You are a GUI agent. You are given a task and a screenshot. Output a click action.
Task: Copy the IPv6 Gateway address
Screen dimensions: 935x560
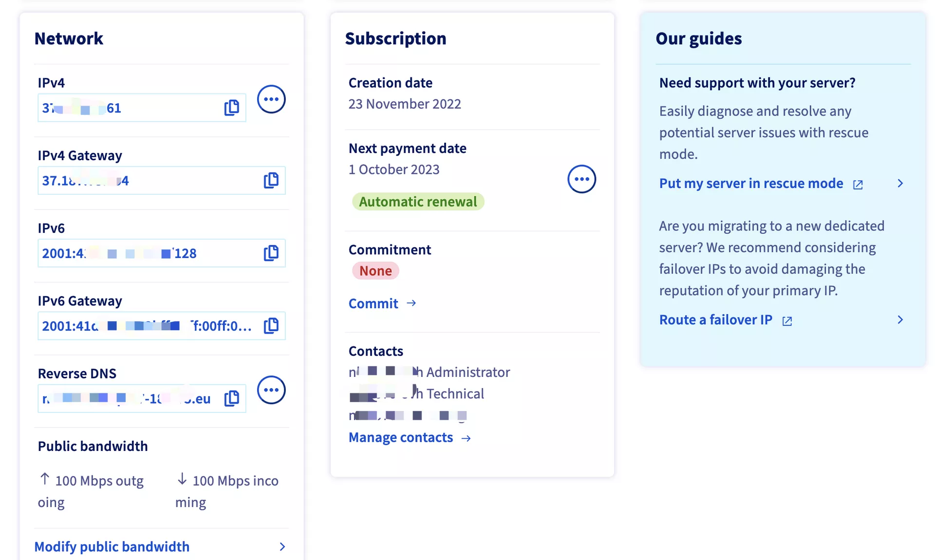pyautogui.click(x=271, y=326)
